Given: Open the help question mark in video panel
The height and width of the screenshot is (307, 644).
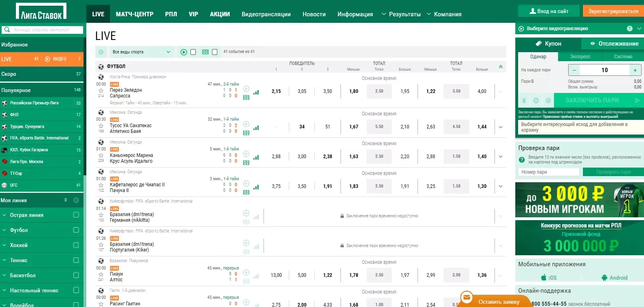Looking at the screenshot, I should [629, 29].
